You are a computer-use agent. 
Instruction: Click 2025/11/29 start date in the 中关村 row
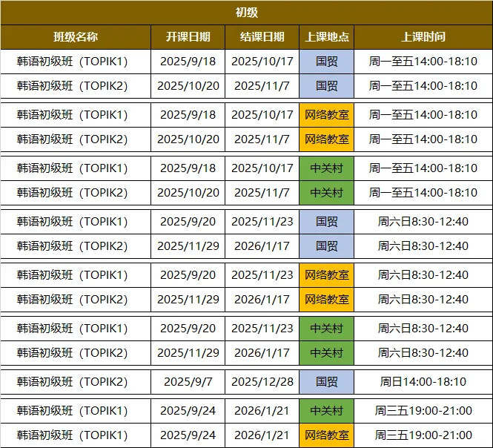pos(188,353)
